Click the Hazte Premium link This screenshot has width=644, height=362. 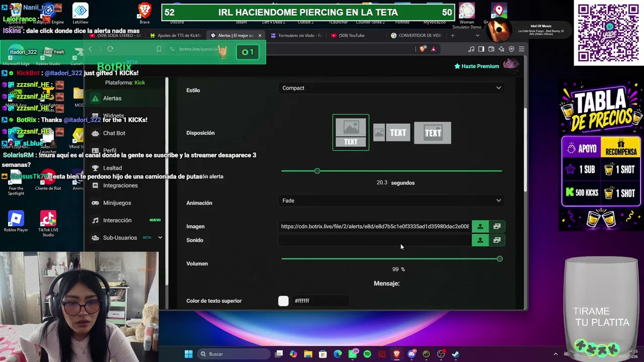[x=476, y=66]
